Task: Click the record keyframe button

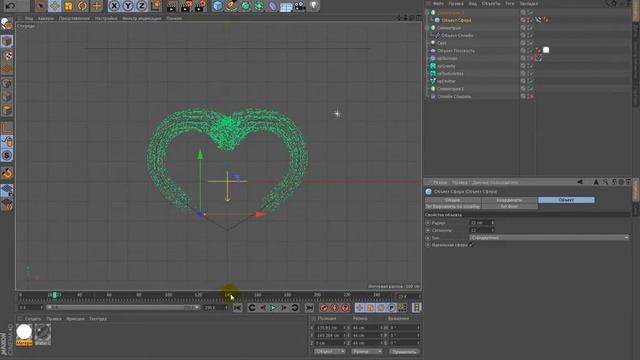Action: pos(324,308)
